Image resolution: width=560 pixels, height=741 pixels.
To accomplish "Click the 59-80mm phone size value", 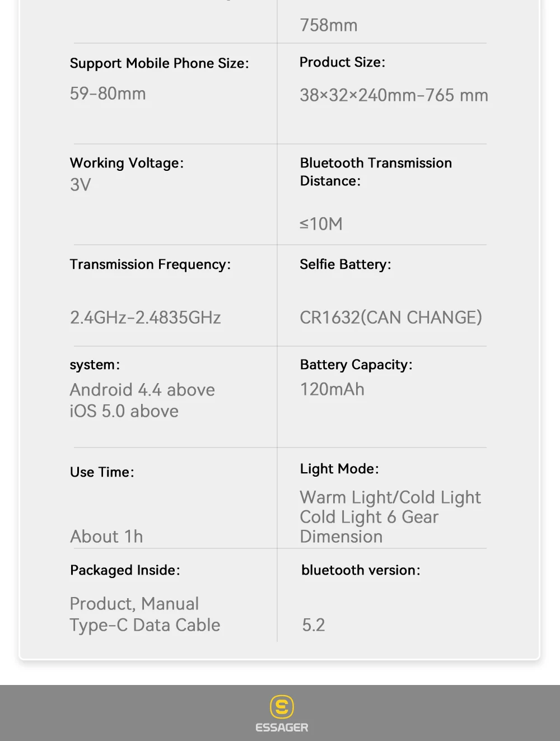I will pyautogui.click(x=108, y=94).
